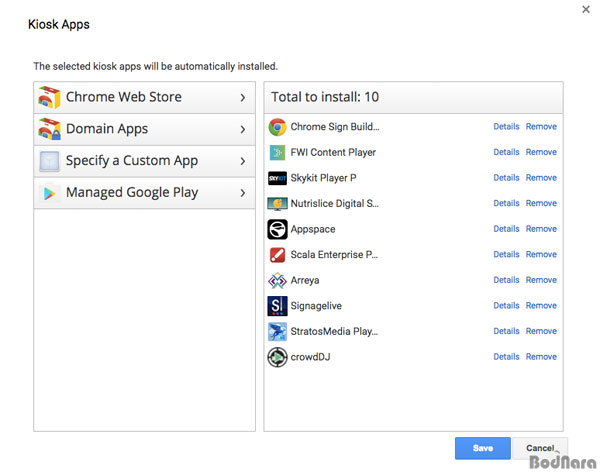
Task: Select the Skykit Player P name
Action: [323, 178]
